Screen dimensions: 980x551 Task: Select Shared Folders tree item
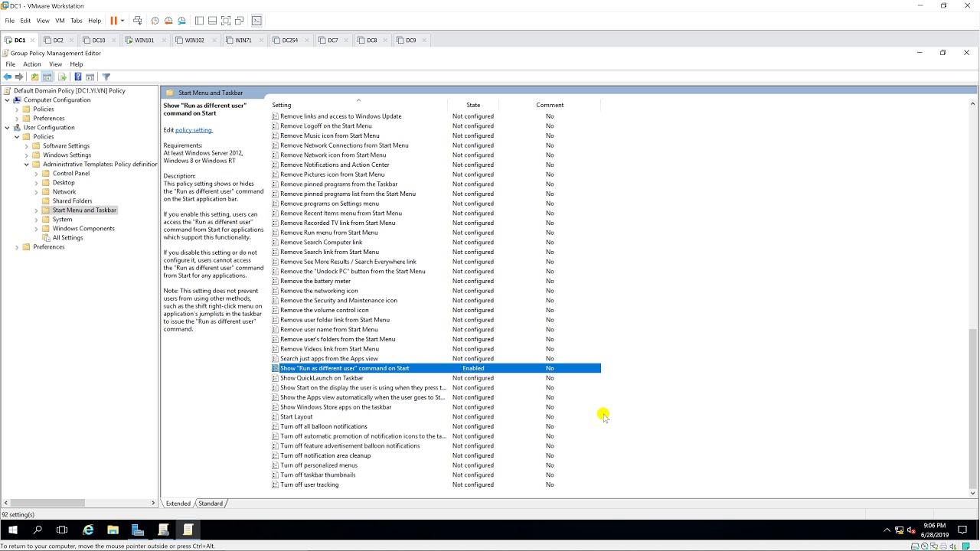coord(72,201)
